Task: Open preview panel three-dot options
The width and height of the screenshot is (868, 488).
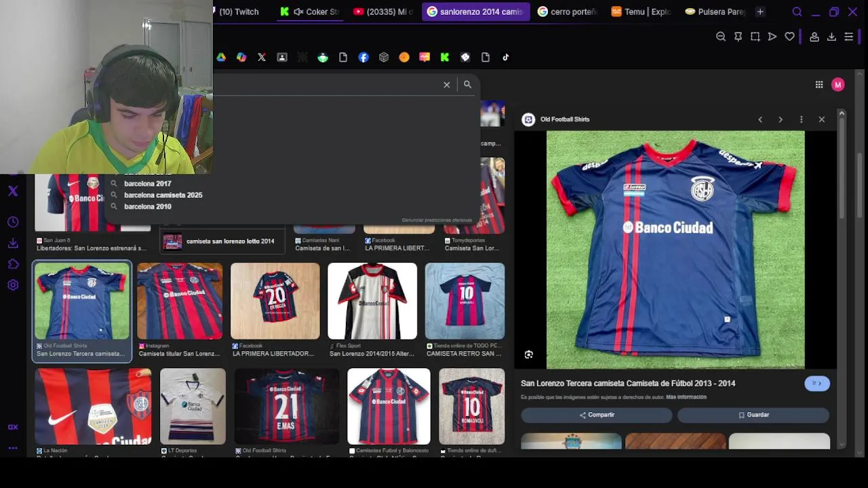Action: tap(802, 119)
